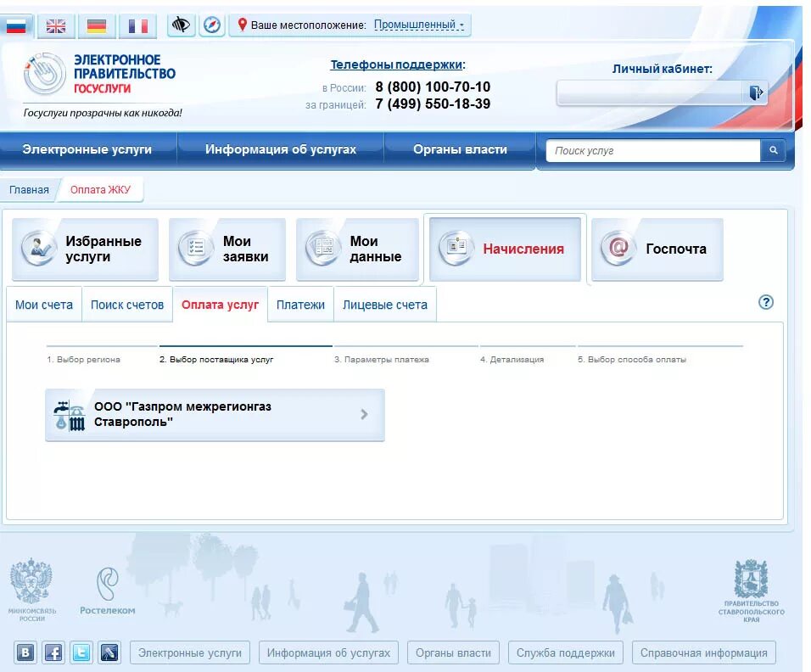
Task: Open the VKontakte social icon
Action: coord(25,652)
